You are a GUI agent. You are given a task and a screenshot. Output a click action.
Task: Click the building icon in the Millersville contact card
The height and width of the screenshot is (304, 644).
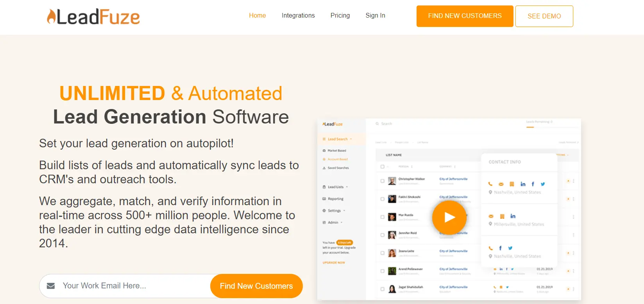502,216
